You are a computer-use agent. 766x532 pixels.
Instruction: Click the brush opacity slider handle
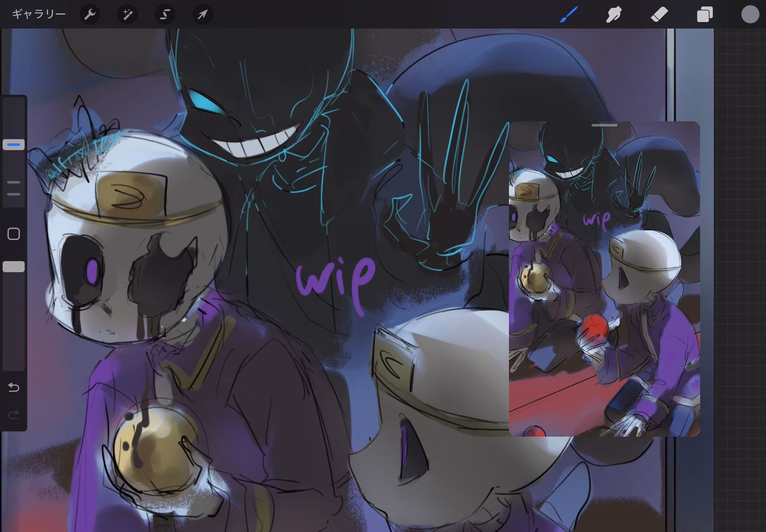pos(14,267)
